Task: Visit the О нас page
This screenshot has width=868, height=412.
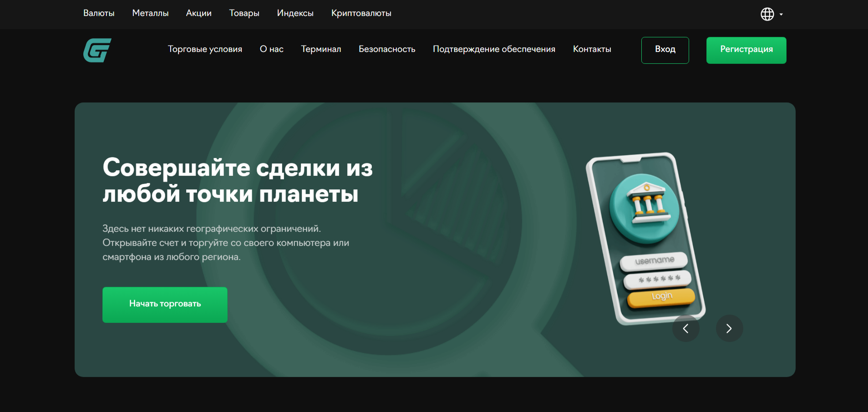Action: click(x=271, y=49)
